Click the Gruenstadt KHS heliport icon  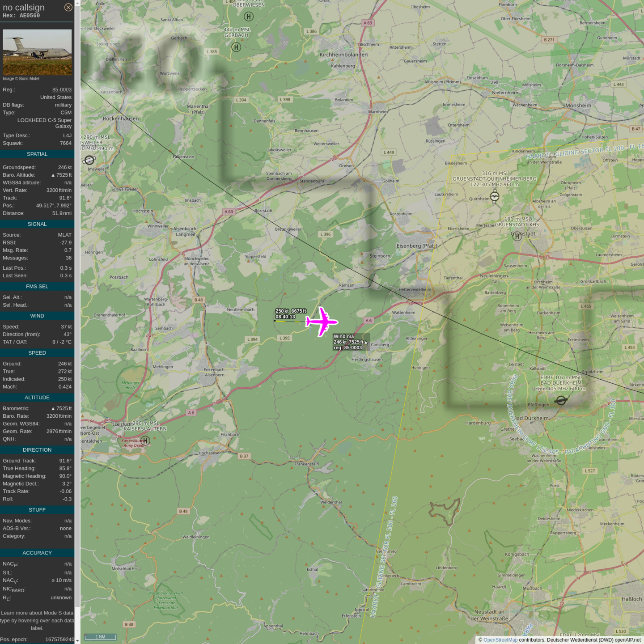pyautogui.click(x=517, y=236)
